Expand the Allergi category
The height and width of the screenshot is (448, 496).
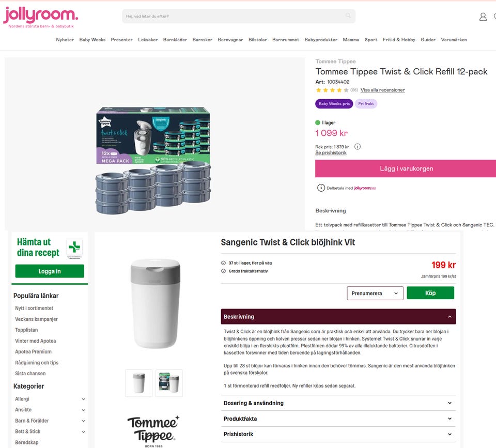(x=50, y=399)
